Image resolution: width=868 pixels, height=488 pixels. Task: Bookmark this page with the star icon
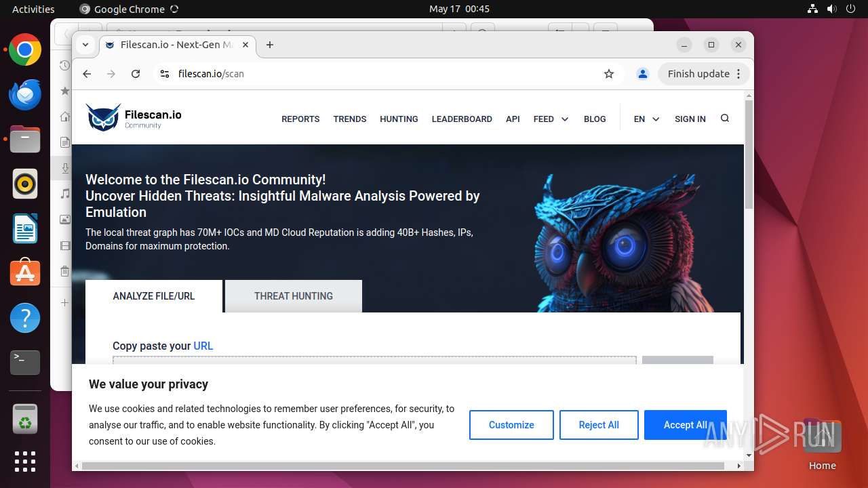[x=609, y=74]
